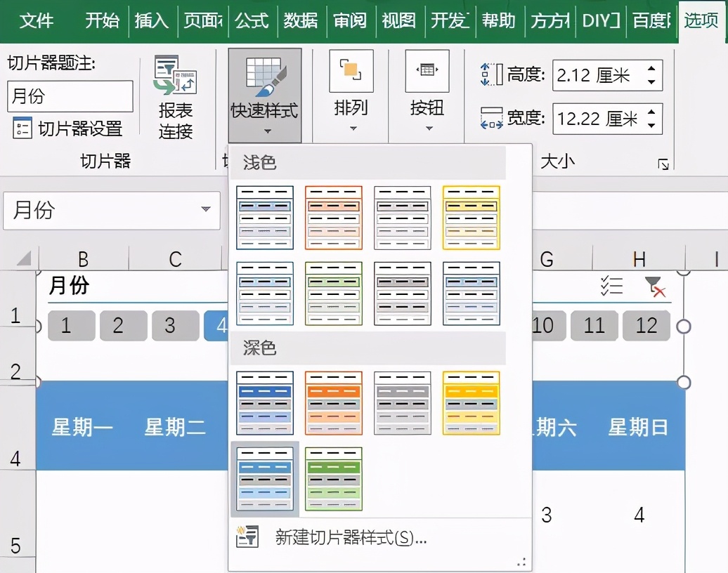The height and width of the screenshot is (573, 728).
Task: Select the yellow dark slicer style swatch
Action: 471,402
